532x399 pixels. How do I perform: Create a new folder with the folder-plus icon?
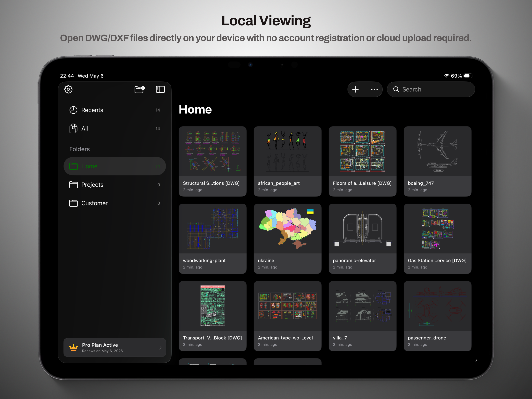click(139, 89)
